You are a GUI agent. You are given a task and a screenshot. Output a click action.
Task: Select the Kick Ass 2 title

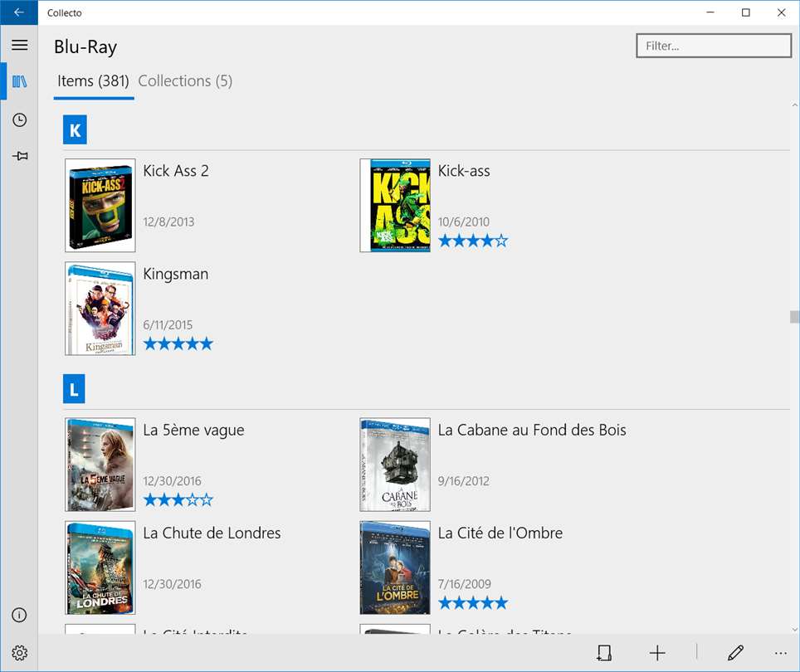(175, 171)
